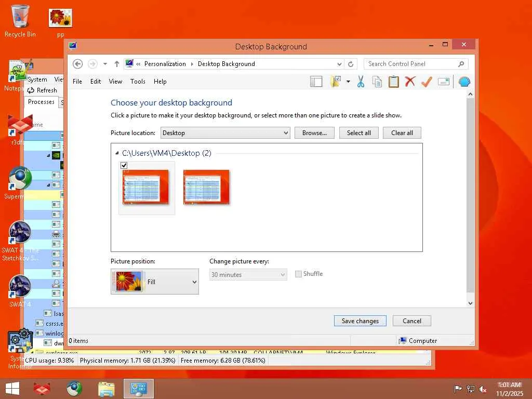
Task: Click the scrollbar down arrow
Action: pos(470,303)
